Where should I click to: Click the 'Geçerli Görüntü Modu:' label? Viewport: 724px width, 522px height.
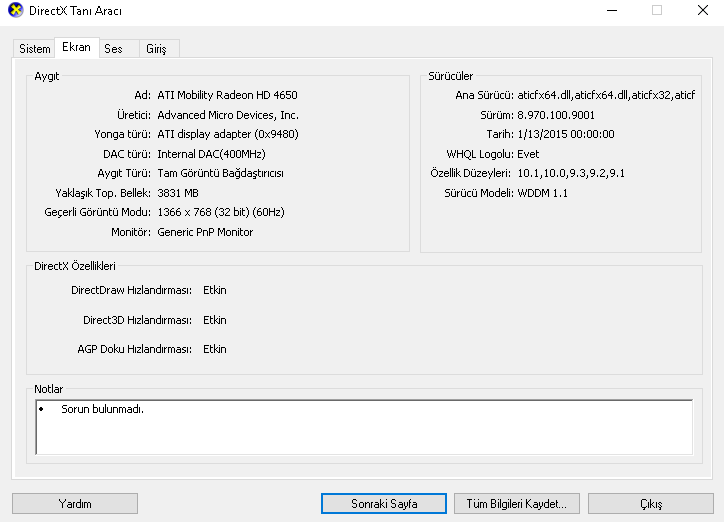(x=97, y=212)
